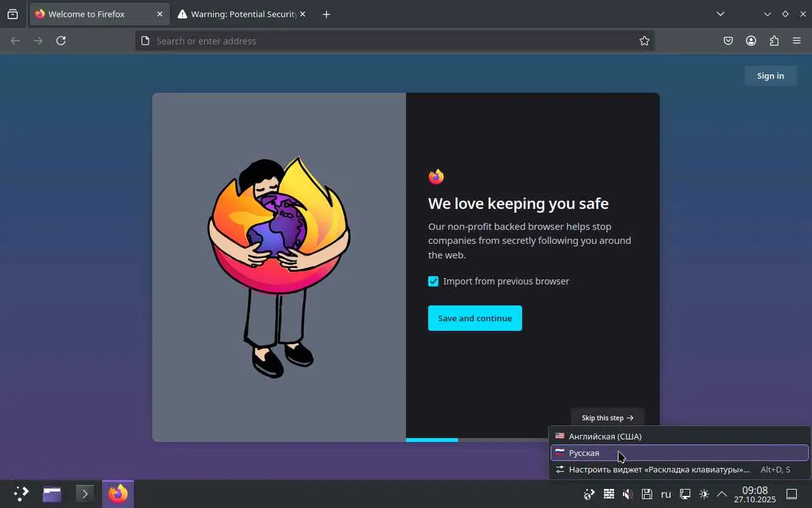Open the brick wall firewall tray icon
The image size is (812, 508).
point(608,494)
